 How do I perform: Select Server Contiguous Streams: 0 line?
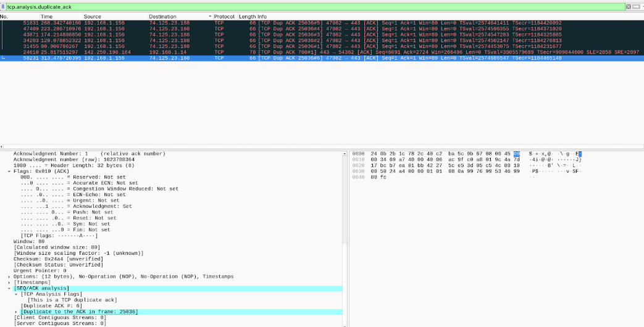pos(60,323)
